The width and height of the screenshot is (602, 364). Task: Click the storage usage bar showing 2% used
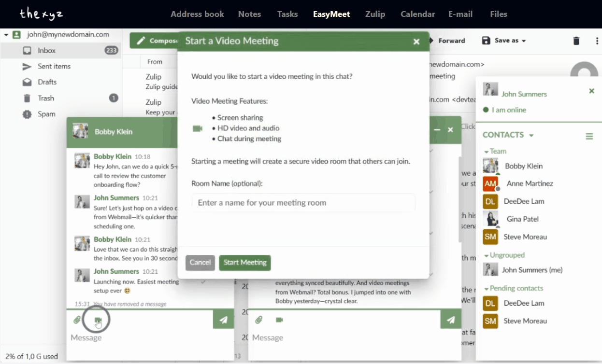pos(30,356)
